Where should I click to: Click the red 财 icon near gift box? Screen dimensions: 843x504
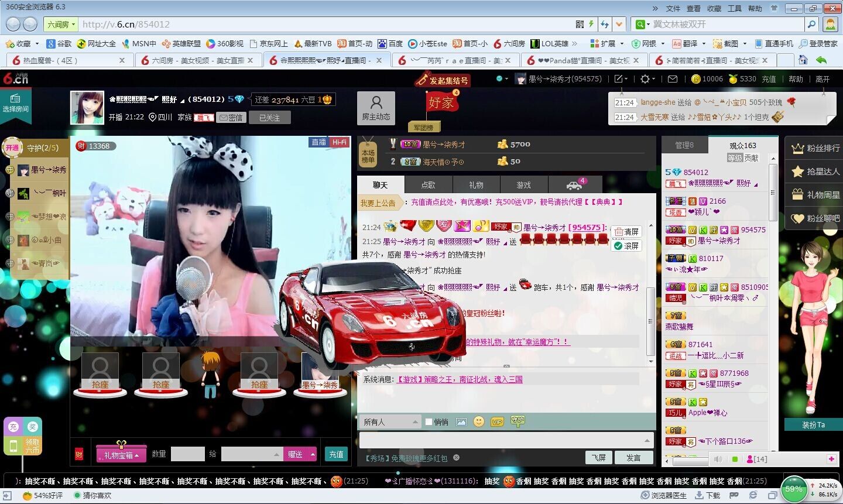tap(79, 454)
